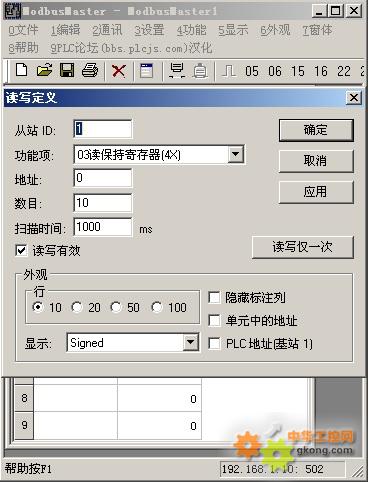Click the 16 function toolbar button

321,71
